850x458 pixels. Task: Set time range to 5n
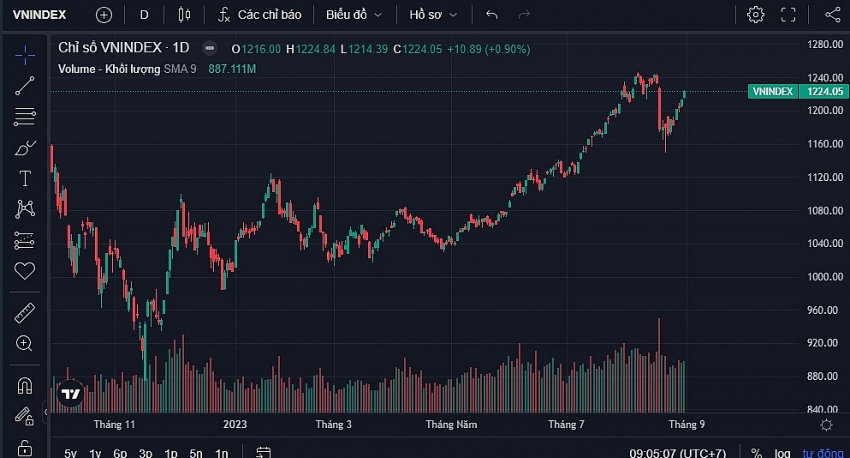pyautogui.click(x=196, y=453)
